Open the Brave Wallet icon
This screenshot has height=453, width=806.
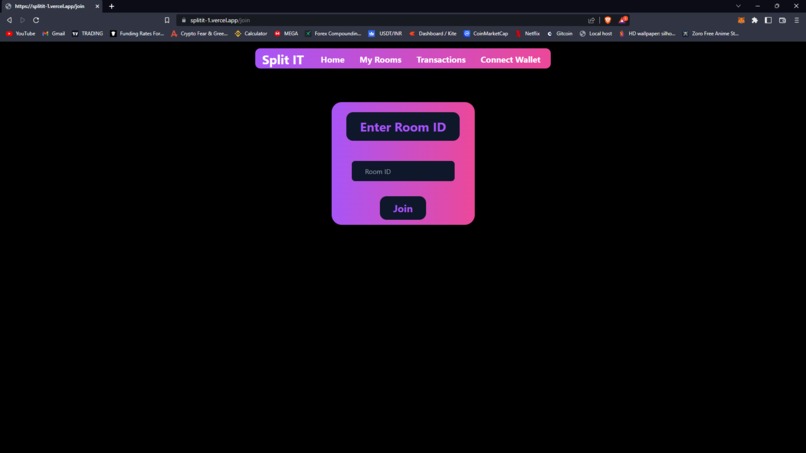tap(782, 20)
